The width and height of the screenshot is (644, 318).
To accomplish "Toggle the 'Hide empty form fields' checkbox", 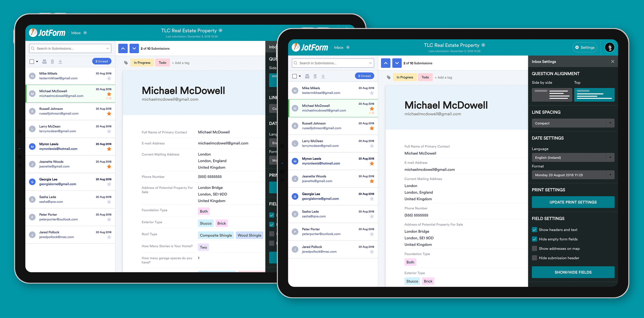I will 534,239.
